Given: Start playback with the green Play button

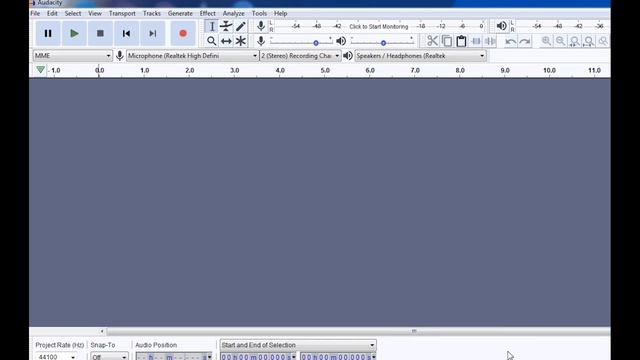Looking at the screenshot, I should point(74,33).
